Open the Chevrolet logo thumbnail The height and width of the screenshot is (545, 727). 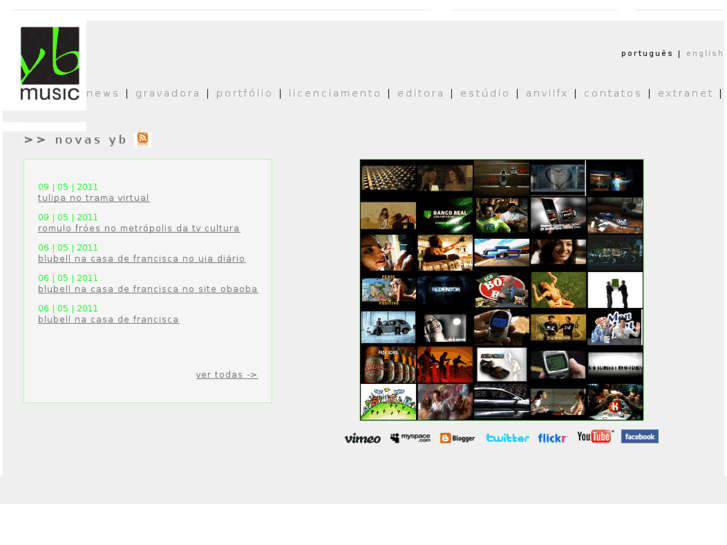pyautogui.click(x=501, y=253)
